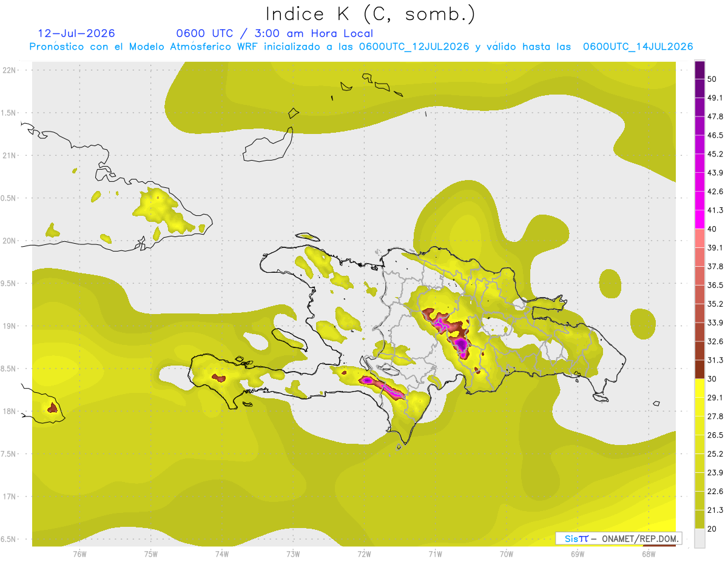Click colorbar value "31.3"

pyautogui.click(x=715, y=360)
